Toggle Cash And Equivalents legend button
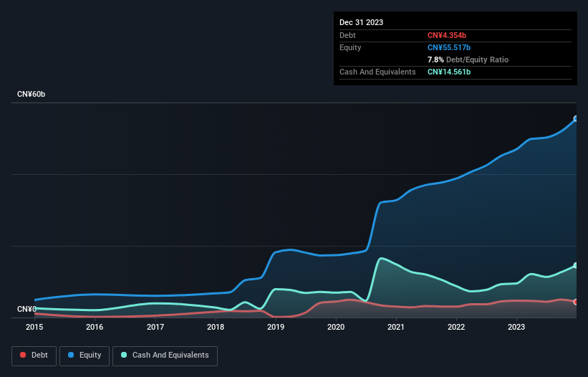588x377 pixels. pos(165,355)
